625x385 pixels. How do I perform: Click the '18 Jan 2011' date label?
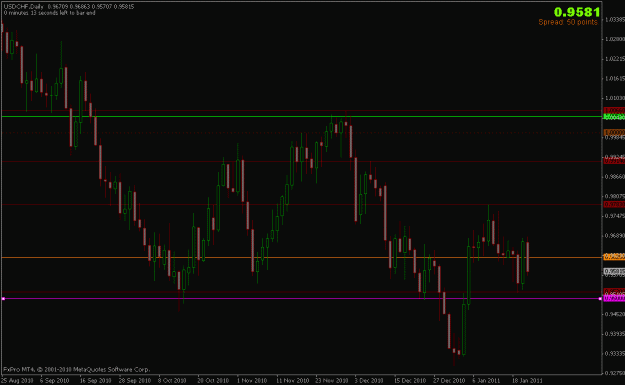pos(527,381)
